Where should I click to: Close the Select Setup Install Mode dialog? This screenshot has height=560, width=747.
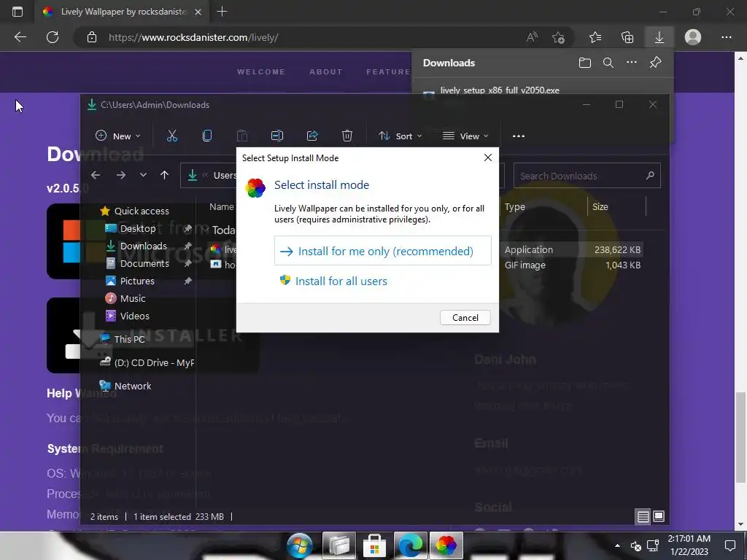[488, 157]
